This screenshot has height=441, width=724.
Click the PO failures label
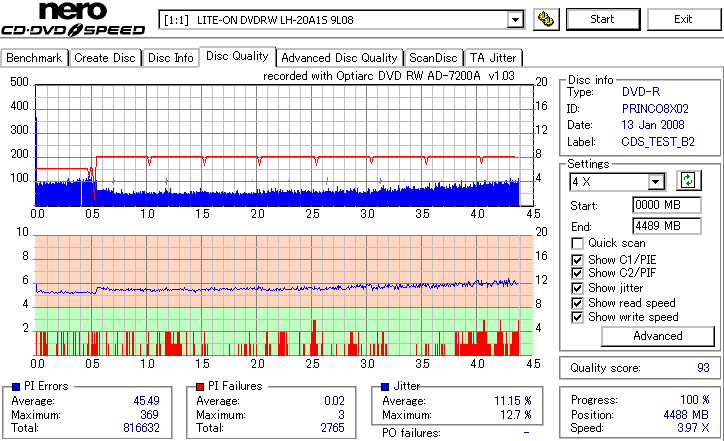pos(411,433)
